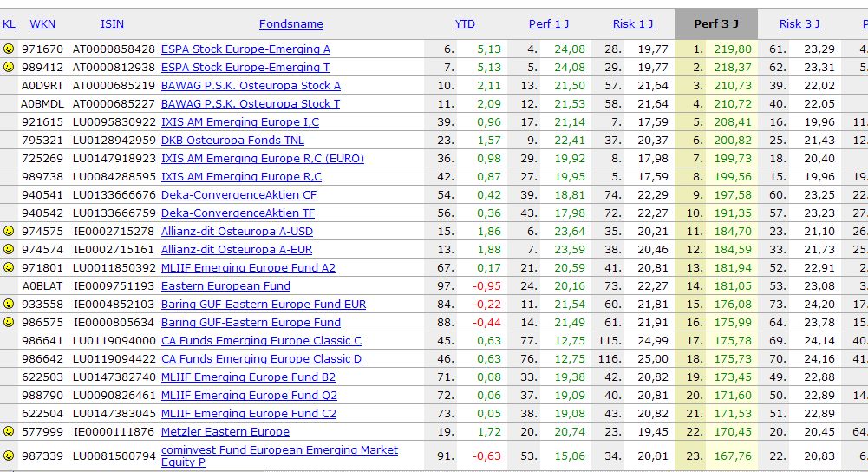Click smiley icon in ESPA Stock Europe-Emerging T row

[x=9, y=67]
